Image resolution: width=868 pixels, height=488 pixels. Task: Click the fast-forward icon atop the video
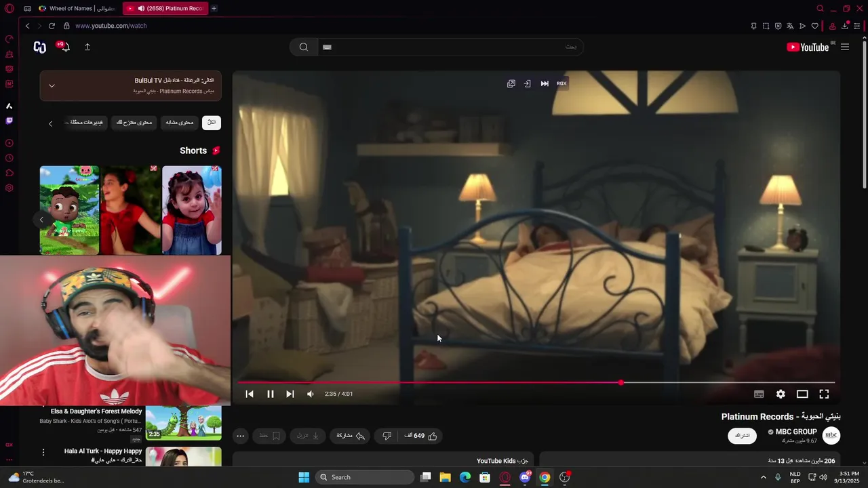pyautogui.click(x=545, y=83)
